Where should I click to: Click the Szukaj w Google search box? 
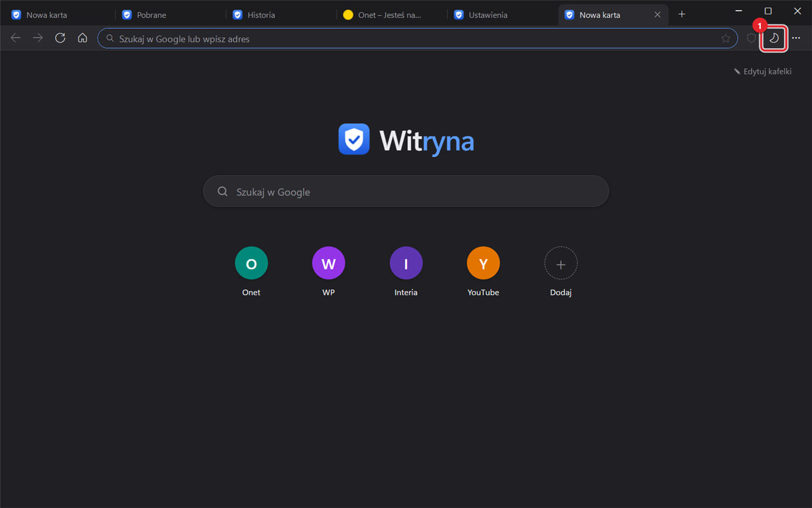click(x=406, y=192)
